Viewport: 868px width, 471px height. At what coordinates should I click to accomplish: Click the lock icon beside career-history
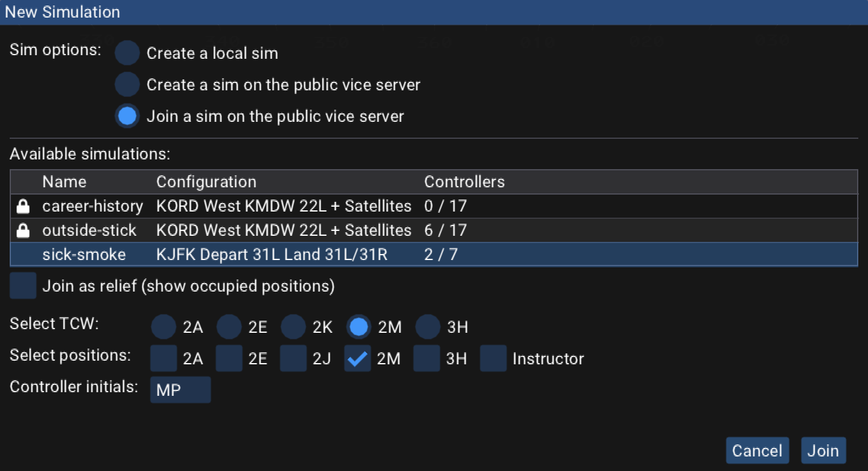click(x=22, y=206)
